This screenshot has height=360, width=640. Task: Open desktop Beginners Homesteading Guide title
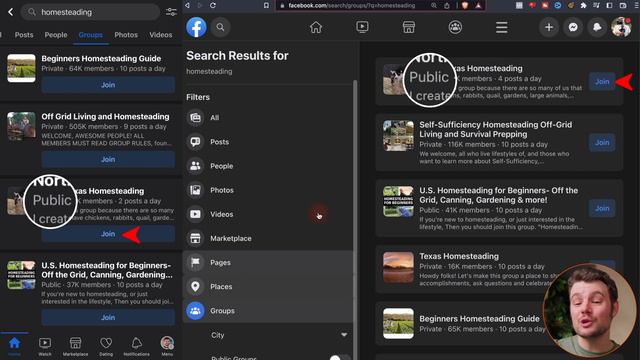[479, 318]
